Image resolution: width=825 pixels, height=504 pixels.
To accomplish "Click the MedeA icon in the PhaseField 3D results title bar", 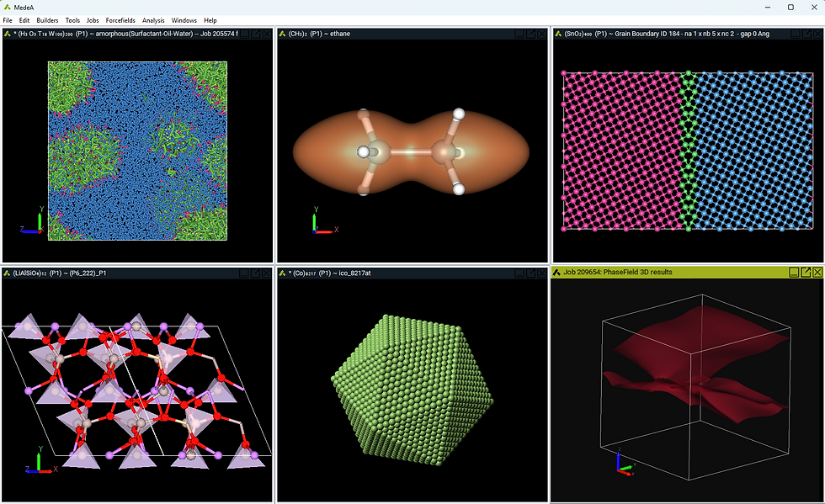I will click(x=556, y=272).
